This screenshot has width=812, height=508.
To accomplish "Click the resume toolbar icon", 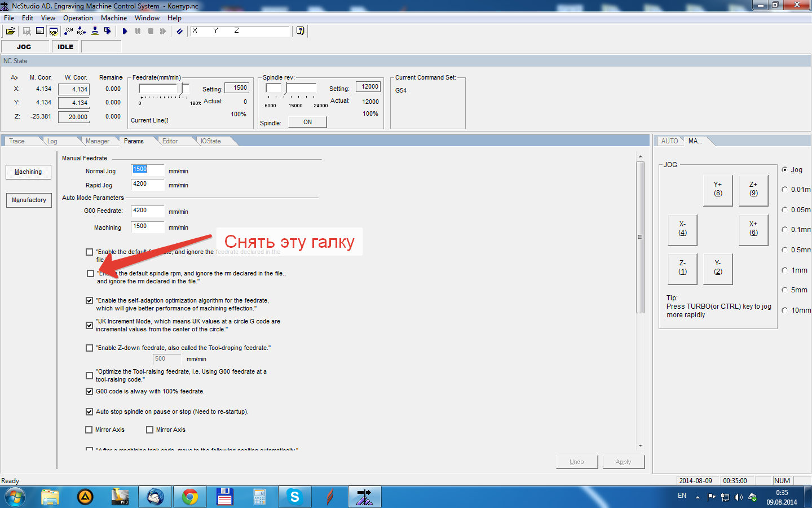I will point(164,31).
